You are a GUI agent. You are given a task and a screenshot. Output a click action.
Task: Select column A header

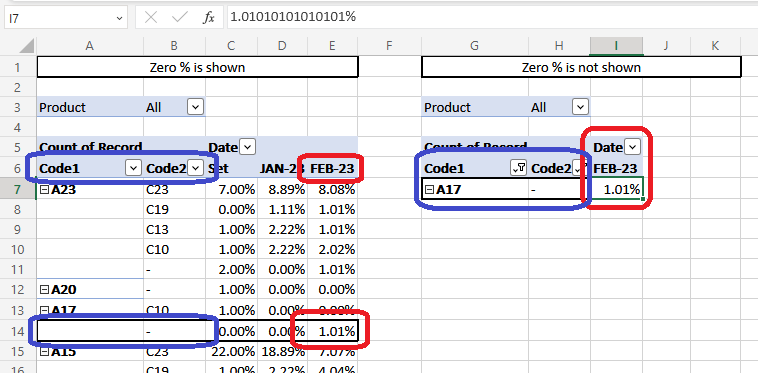pos(89,46)
